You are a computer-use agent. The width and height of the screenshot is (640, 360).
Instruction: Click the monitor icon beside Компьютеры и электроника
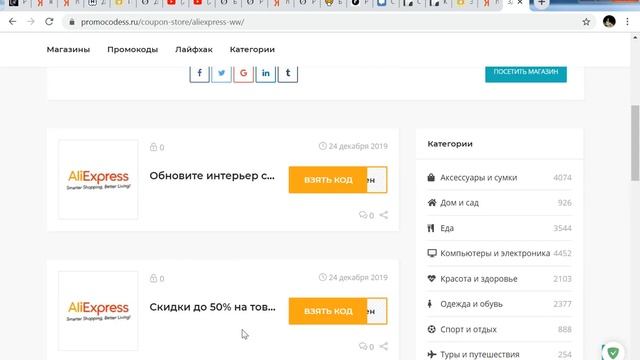(432, 253)
